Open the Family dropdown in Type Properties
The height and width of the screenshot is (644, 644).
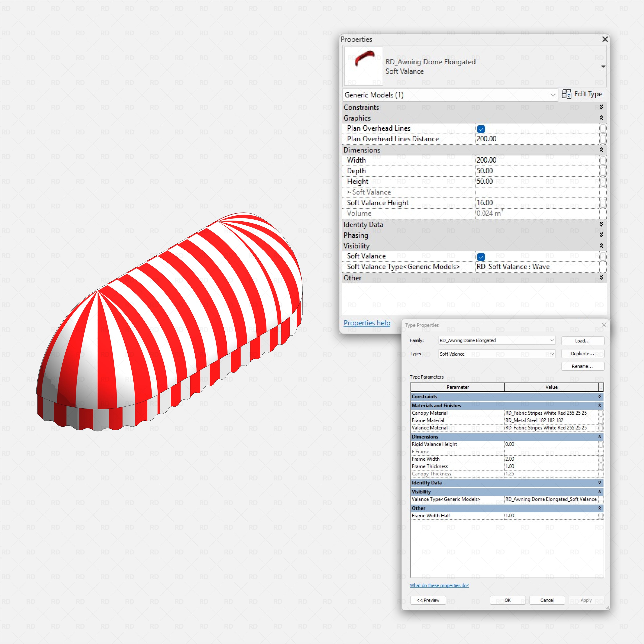coord(497,340)
